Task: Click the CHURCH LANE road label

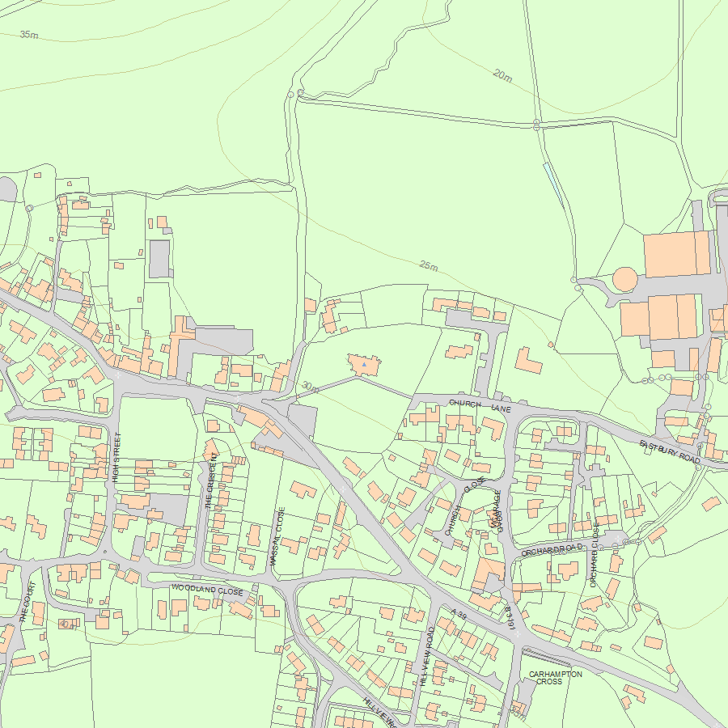Action: (x=480, y=406)
